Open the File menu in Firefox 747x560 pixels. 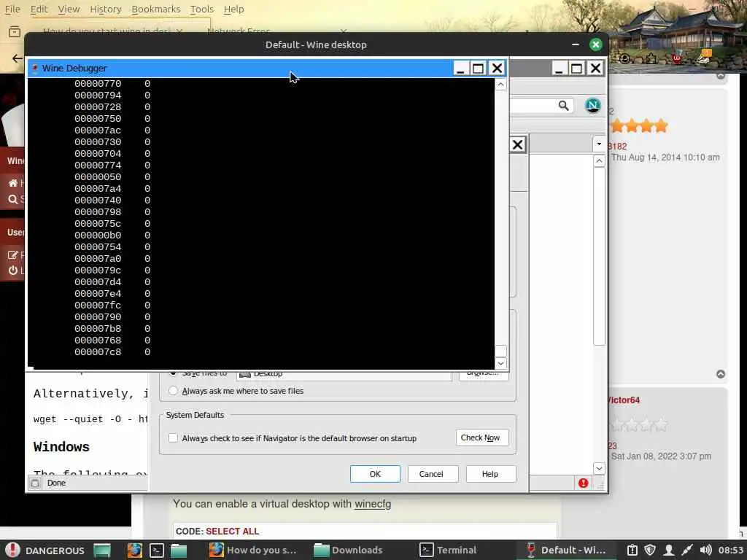tap(12, 9)
